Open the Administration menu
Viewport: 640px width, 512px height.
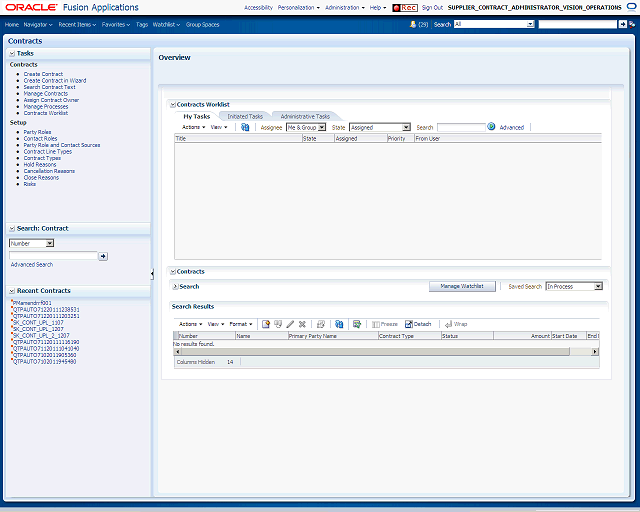pos(345,8)
